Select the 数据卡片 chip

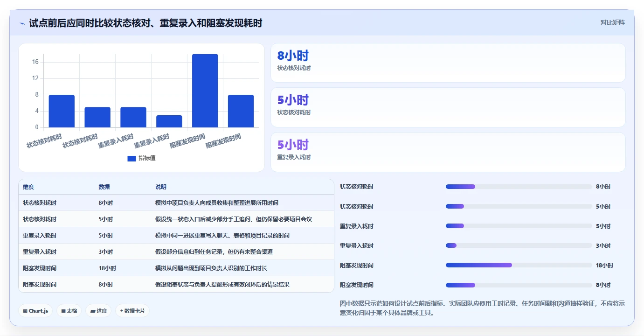[x=132, y=311]
